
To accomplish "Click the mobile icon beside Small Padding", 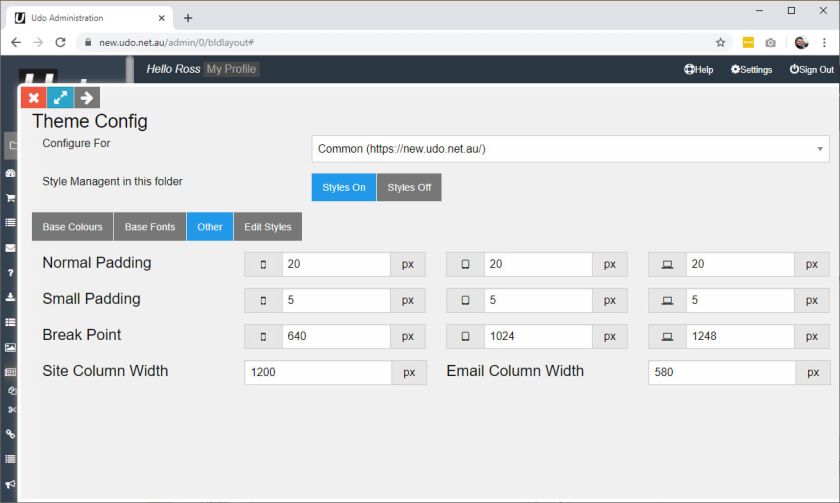I will pos(263,300).
